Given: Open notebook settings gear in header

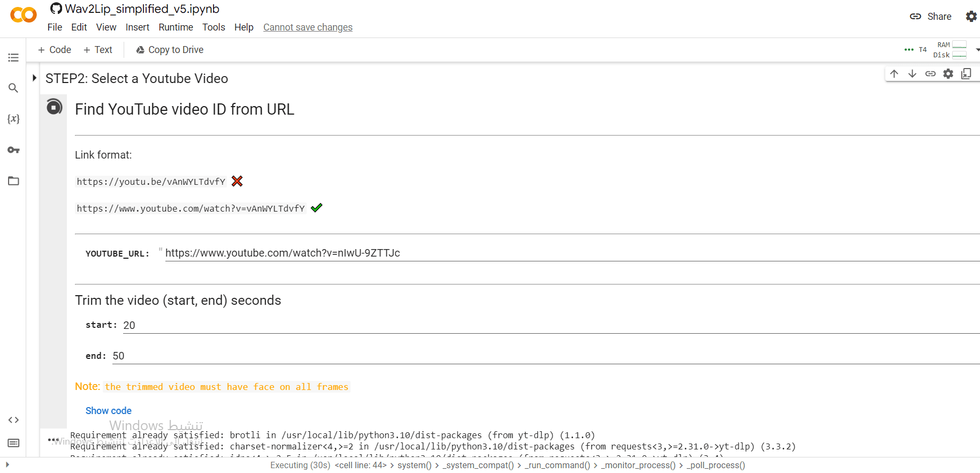Looking at the screenshot, I should point(971,17).
